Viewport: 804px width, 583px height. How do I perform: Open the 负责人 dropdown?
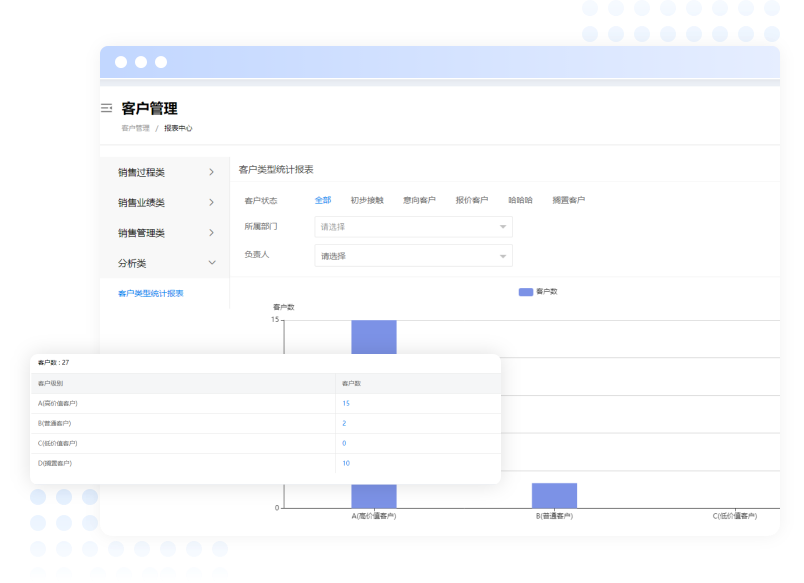pos(413,256)
